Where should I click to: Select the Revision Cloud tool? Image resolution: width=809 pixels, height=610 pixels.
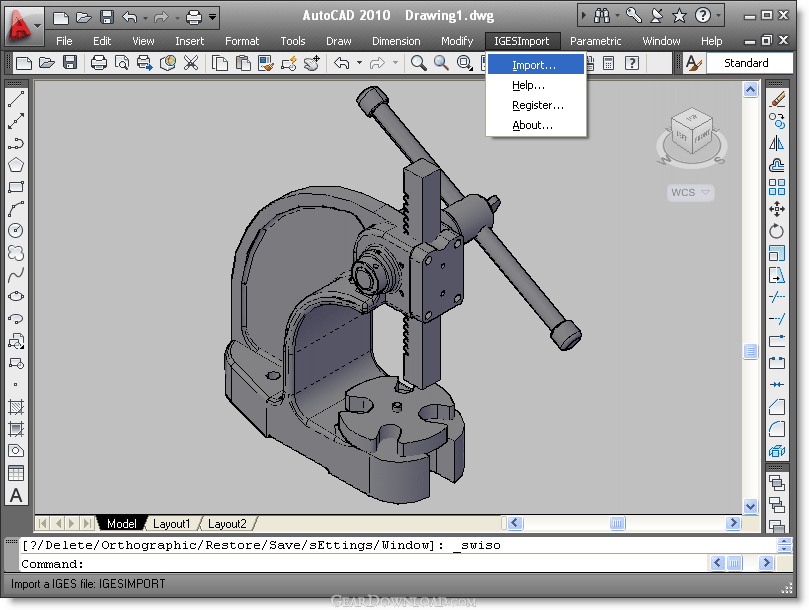(16, 253)
